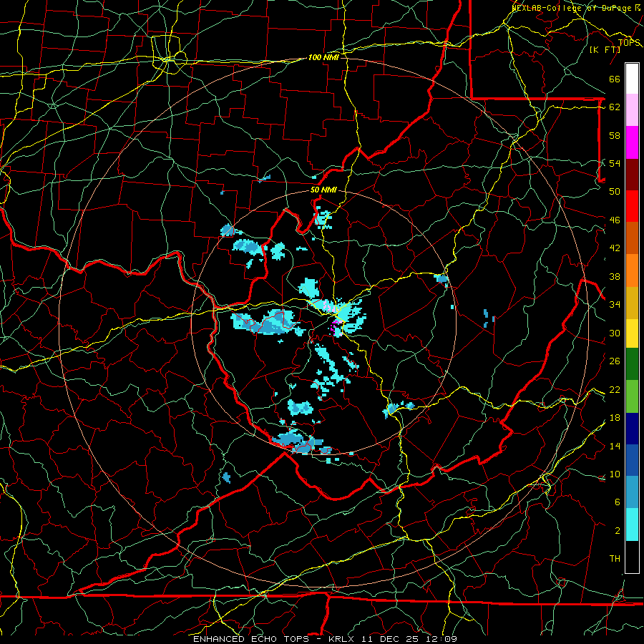Click the legend value "50"
The width and height of the screenshot is (644, 644).
(615, 191)
